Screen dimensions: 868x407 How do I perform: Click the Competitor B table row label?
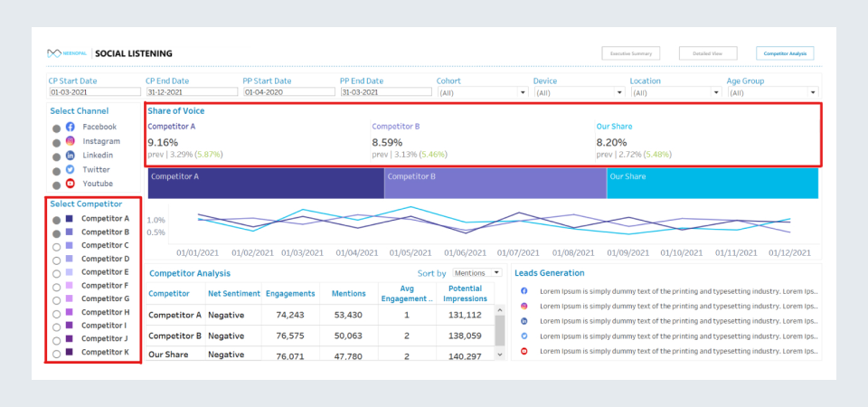[x=175, y=336]
